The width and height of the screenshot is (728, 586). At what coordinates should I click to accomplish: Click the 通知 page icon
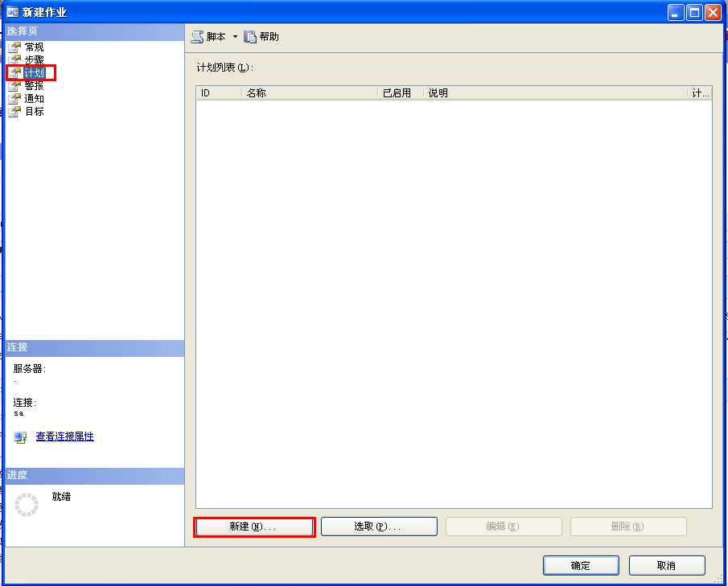pos(14,99)
